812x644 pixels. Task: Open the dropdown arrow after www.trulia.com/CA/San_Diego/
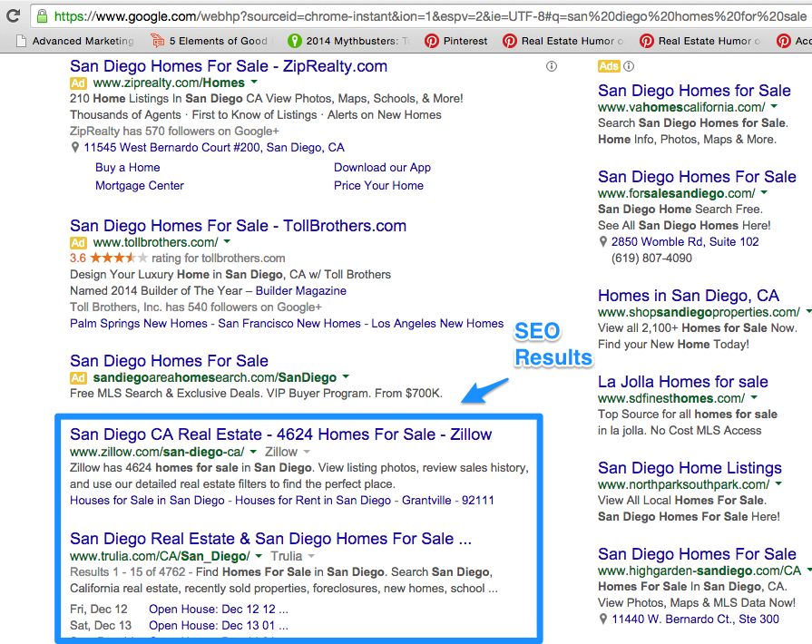pos(259,556)
